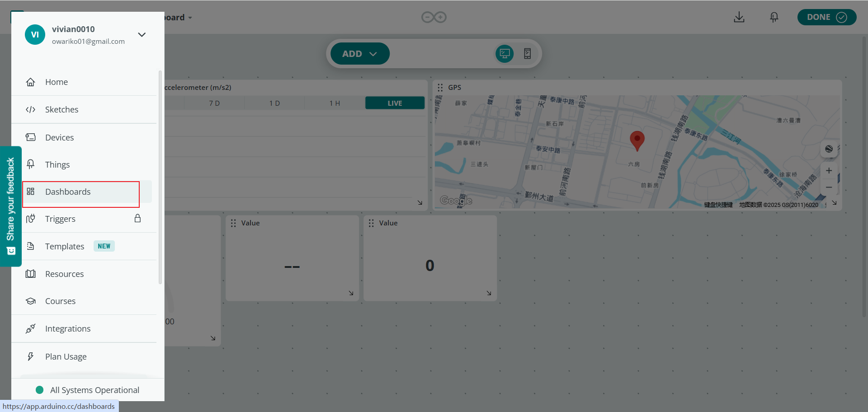Click the book icon beside Resources

(30, 274)
